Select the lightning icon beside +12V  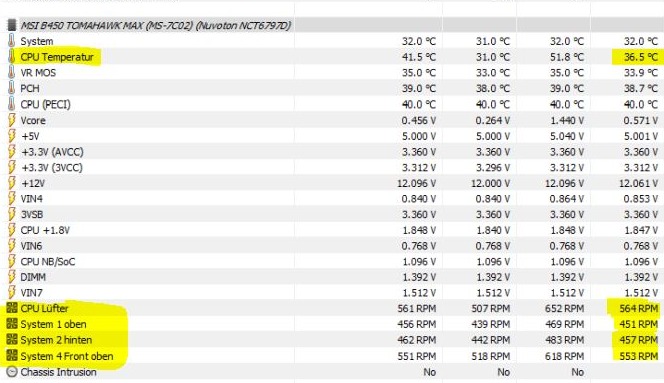pyautogui.click(x=11, y=183)
